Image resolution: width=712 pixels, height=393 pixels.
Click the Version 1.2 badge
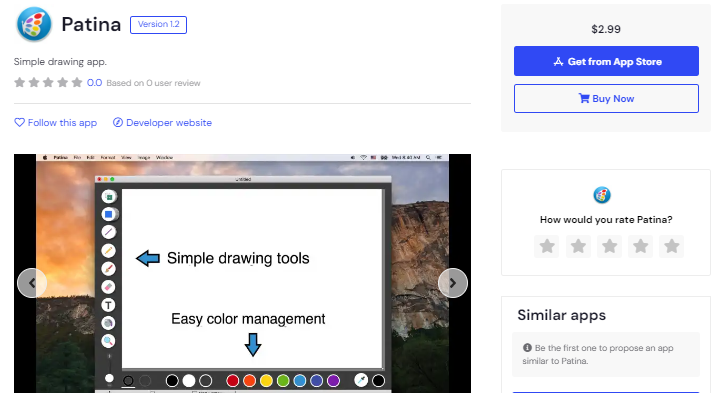(158, 25)
